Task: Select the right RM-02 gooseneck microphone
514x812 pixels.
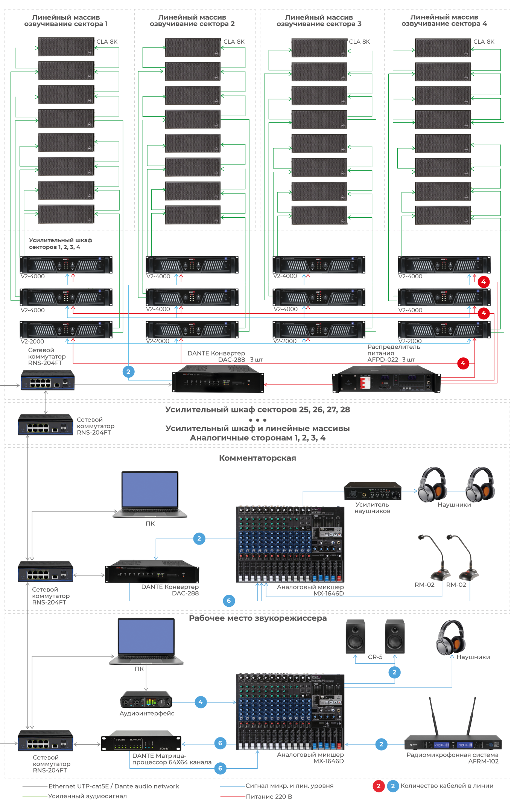Action: (x=463, y=557)
